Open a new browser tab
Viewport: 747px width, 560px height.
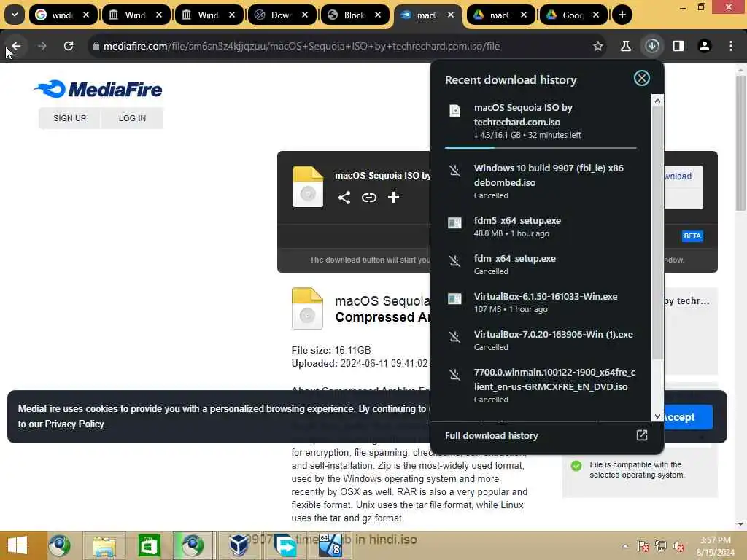pyautogui.click(x=622, y=15)
